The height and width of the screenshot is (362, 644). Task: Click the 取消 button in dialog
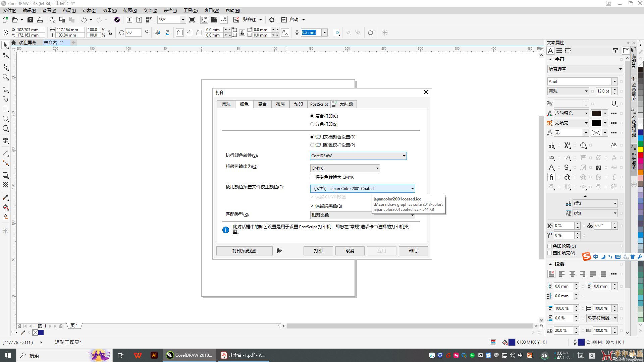pos(350,251)
